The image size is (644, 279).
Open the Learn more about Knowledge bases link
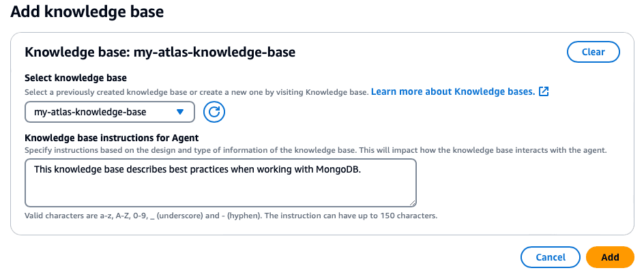[453, 91]
